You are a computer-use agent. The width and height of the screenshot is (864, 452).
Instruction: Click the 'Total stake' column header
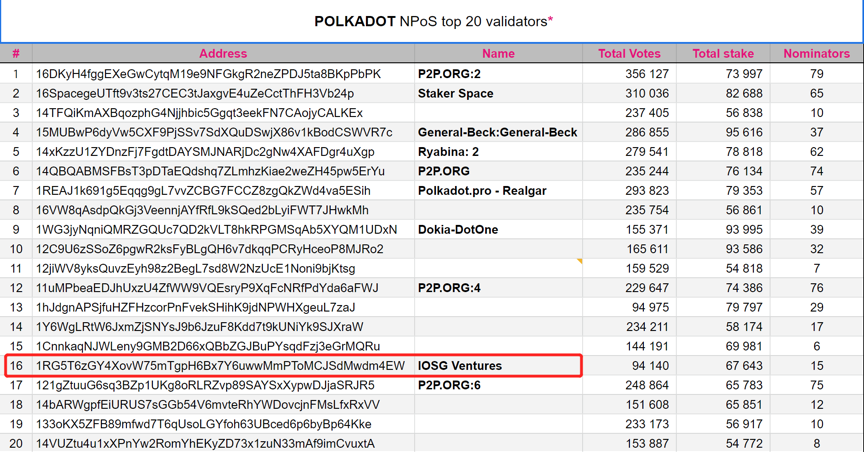723,53
